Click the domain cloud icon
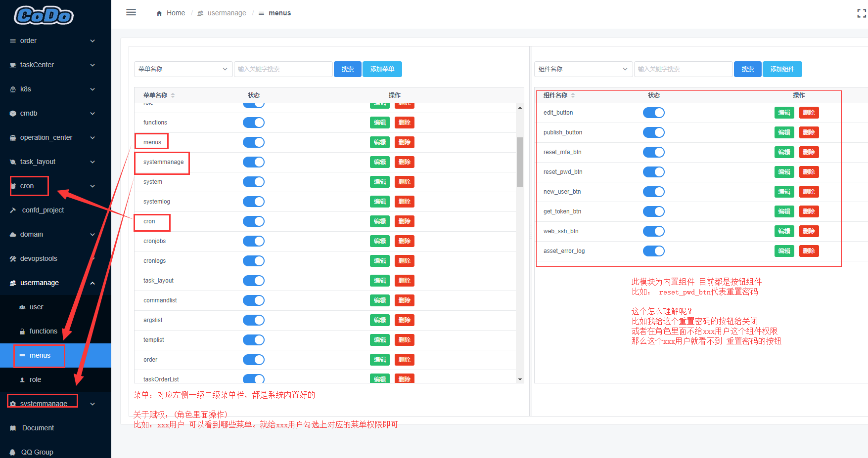This screenshot has width=868, height=458. click(x=13, y=235)
